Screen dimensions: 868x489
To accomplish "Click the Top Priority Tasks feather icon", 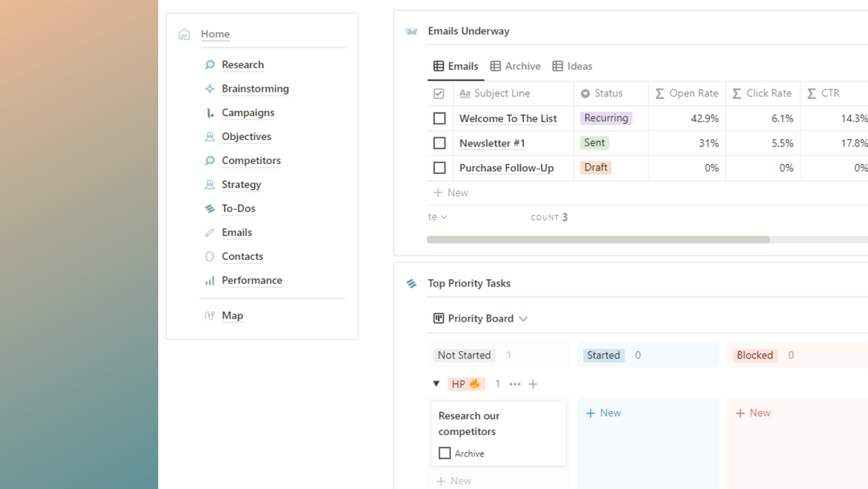I will [411, 283].
